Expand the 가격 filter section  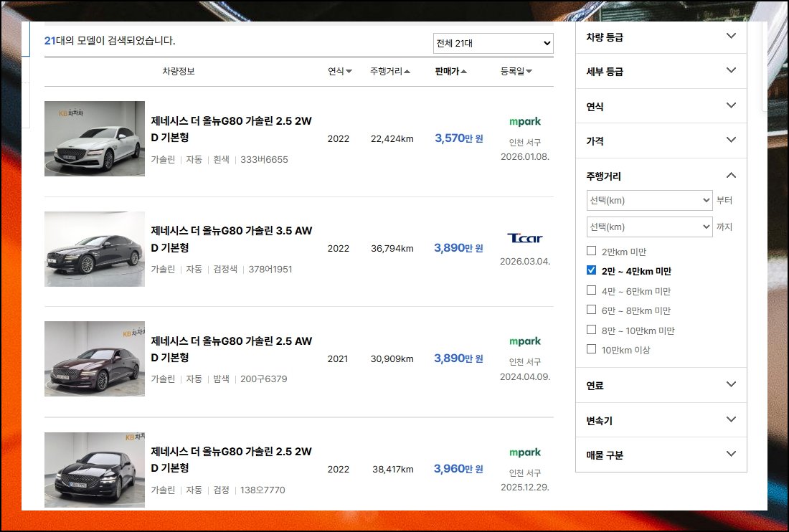(661, 141)
